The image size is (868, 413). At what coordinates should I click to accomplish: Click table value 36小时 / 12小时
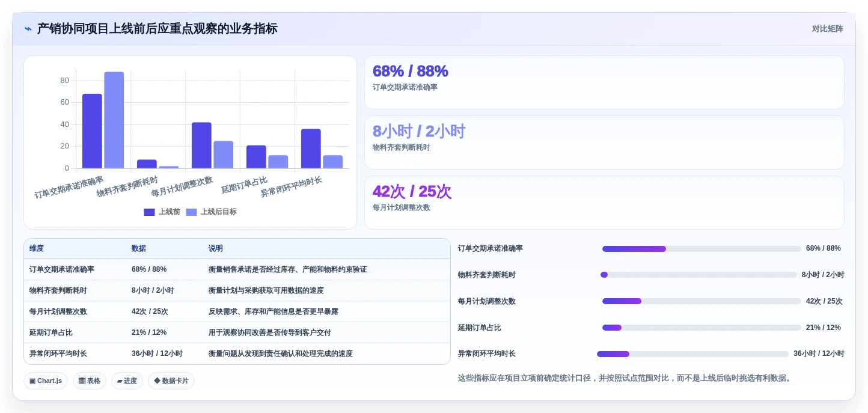[x=157, y=353]
